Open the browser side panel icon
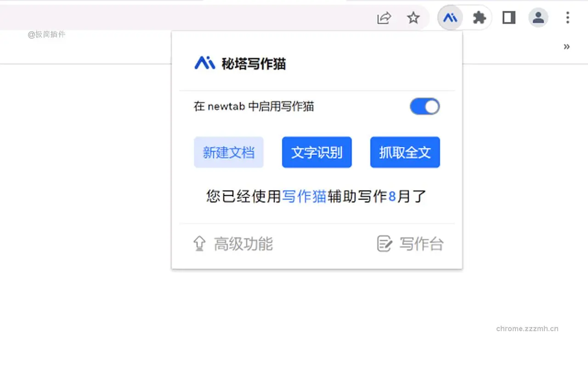This screenshot has width=588, height=368. coord(509,18)
